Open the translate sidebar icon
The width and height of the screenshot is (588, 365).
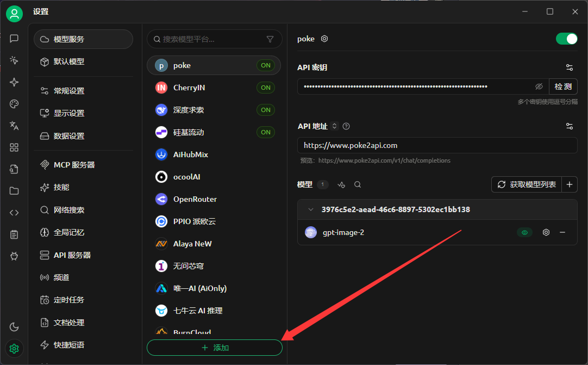[x=14, y=126]
